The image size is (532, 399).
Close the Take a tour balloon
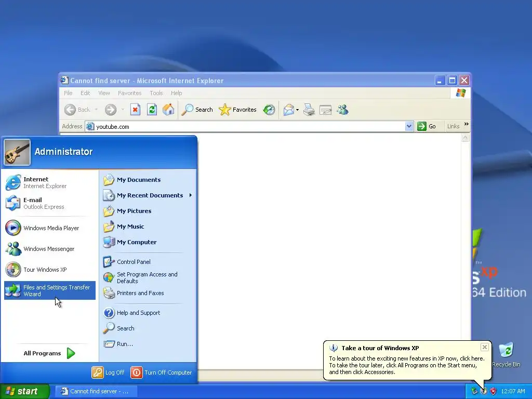485,347
